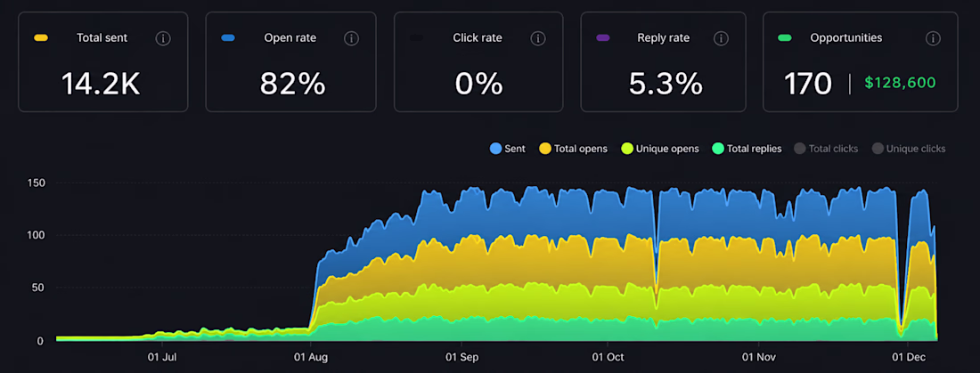
Task: Click the 01 Aug axis label
Action: point(311,358)
